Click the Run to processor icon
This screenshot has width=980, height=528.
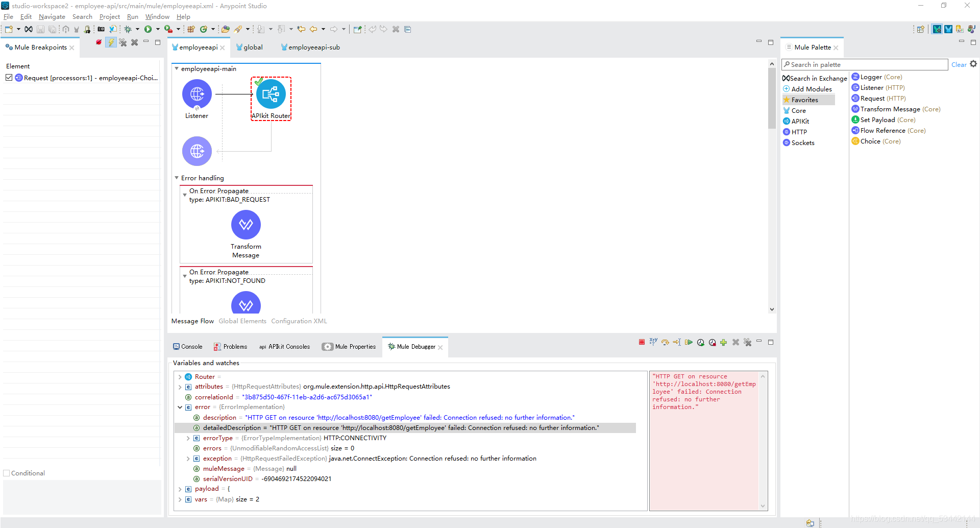pos(677,342)
